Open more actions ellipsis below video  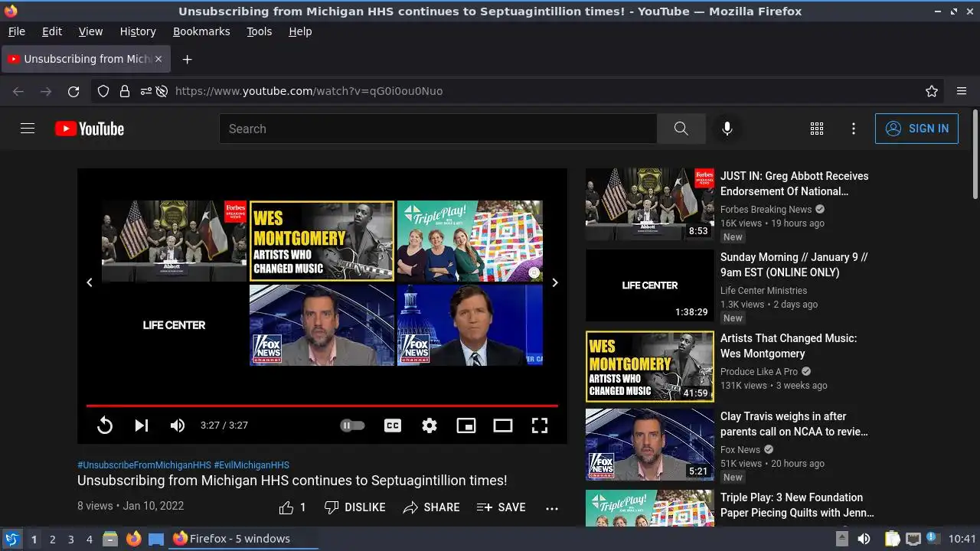click(x=552, y=507)
